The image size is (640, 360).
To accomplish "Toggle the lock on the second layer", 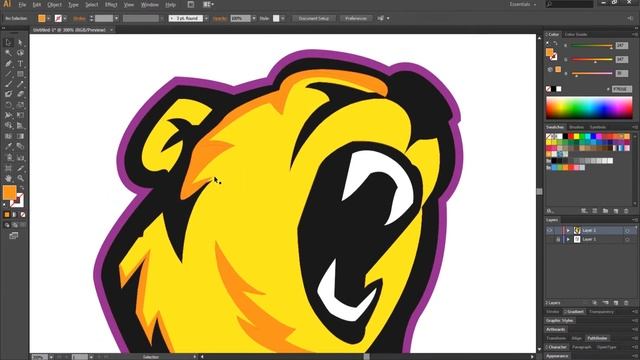I will click(x=558, y=240).
